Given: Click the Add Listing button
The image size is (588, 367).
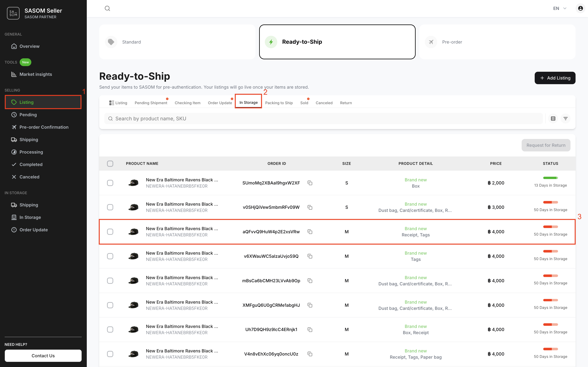Looking at the screenshot, I should tap(555, 78).
